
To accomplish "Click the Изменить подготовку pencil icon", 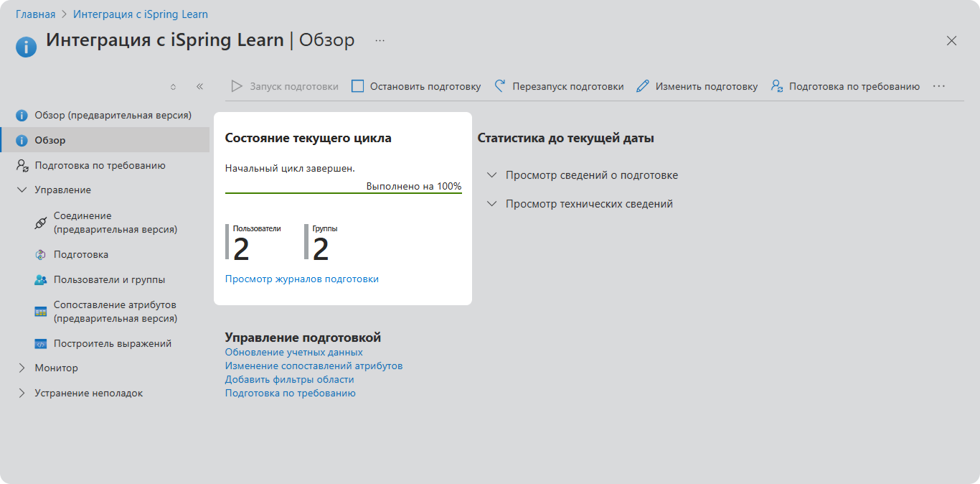I will [643, 86].
